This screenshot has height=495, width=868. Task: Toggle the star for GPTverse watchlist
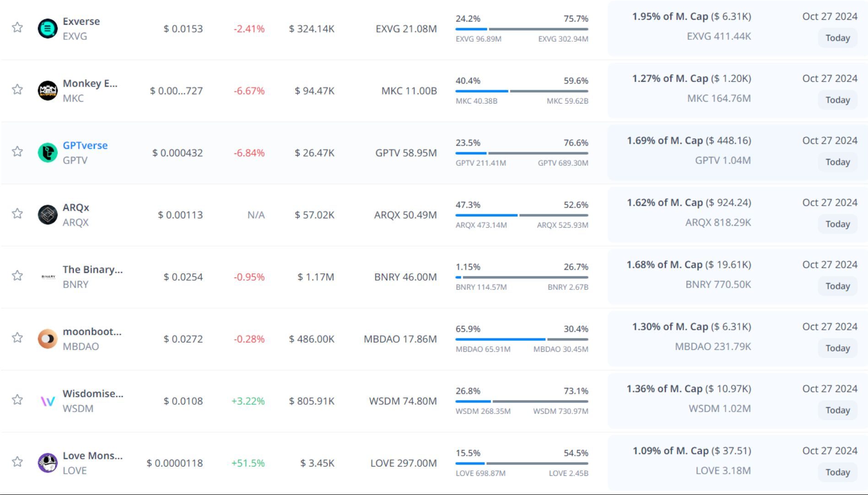coord(17,152)
